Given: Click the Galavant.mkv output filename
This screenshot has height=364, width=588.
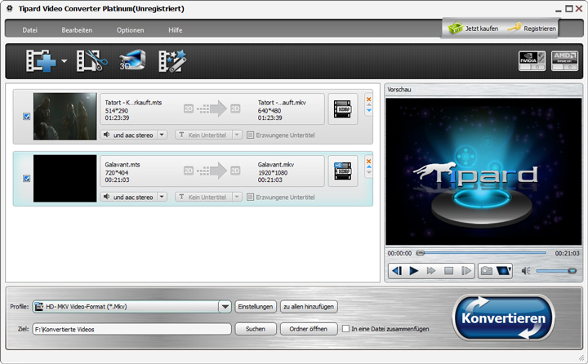Looking at the screenshot, I should click(x=276, y=164).
